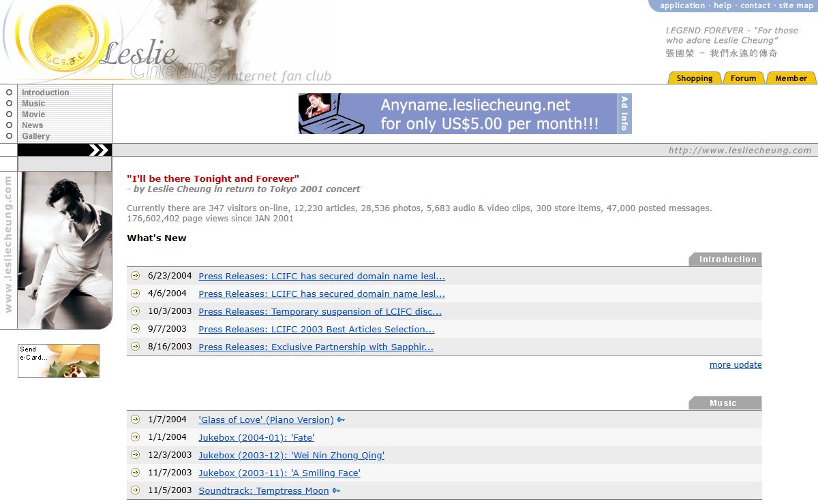818x504 pixels.
Task: Open 'Soundtrack: Temptress Moon' link
Action: point(264,490)
